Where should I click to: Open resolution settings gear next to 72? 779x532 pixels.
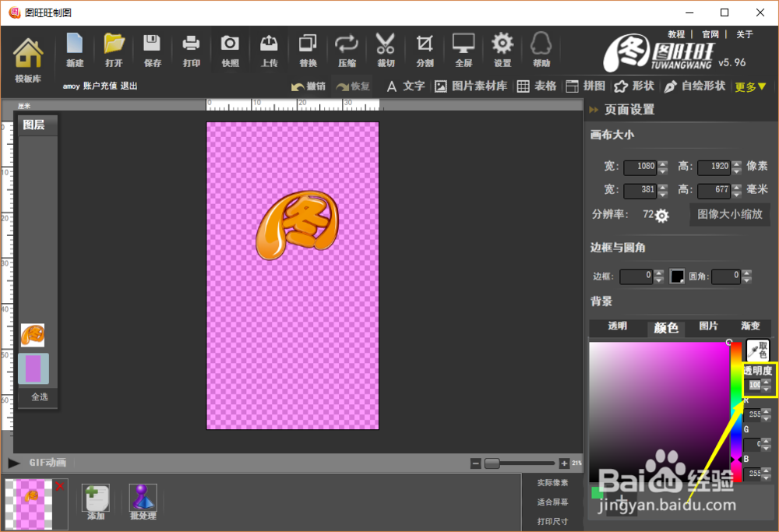pos(661,216)
